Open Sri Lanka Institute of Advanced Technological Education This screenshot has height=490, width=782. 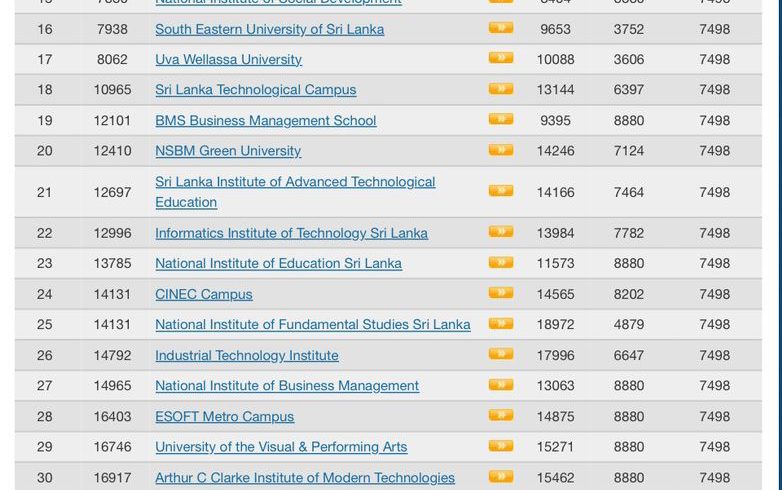tap(295, 182)
